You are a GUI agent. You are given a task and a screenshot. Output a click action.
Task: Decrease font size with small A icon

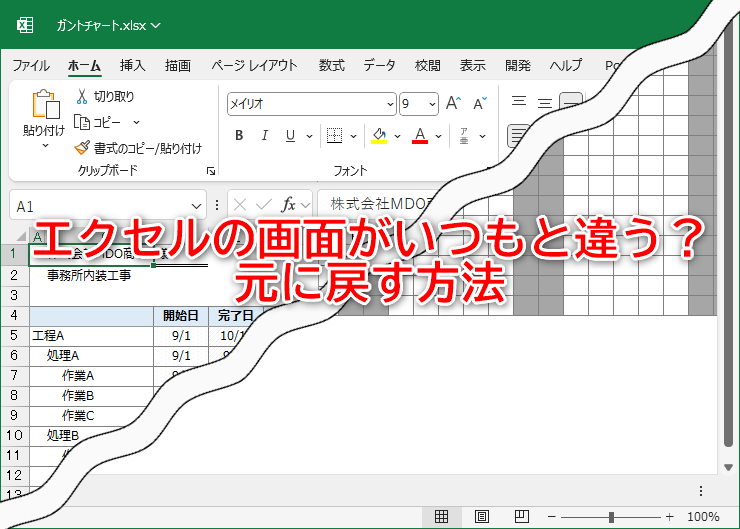point(480,103)
